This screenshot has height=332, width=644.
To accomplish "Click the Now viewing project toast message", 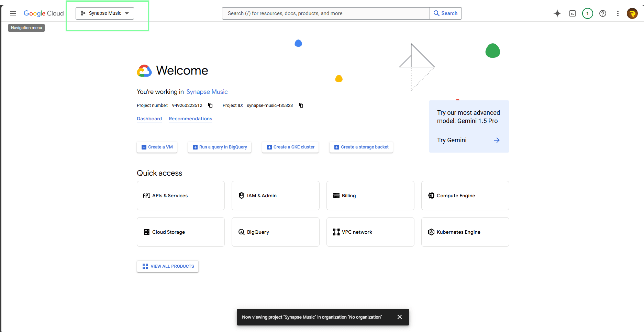I will (x=312, y=317).
